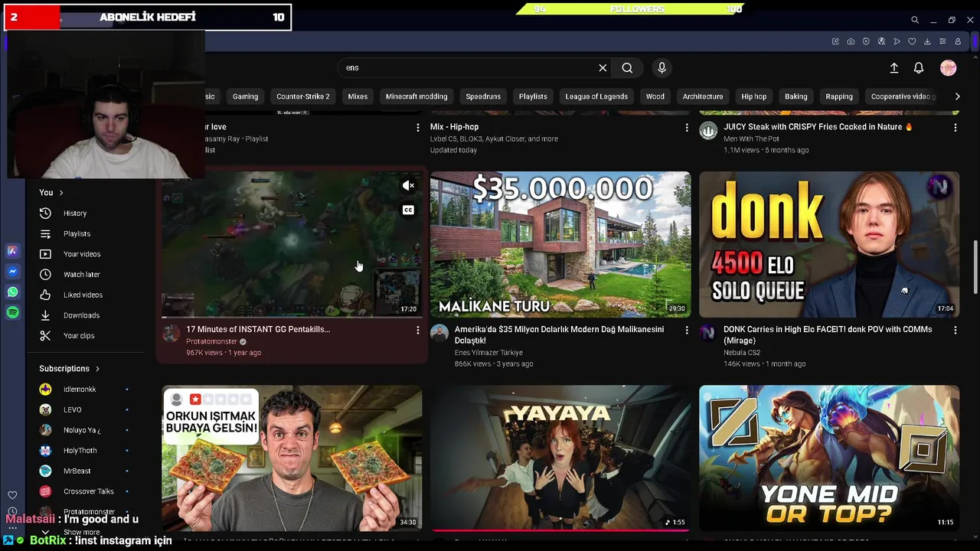Open WhatsApp in the browser sidebar
This screenshot has height=551, width=980.
[12, 292]
